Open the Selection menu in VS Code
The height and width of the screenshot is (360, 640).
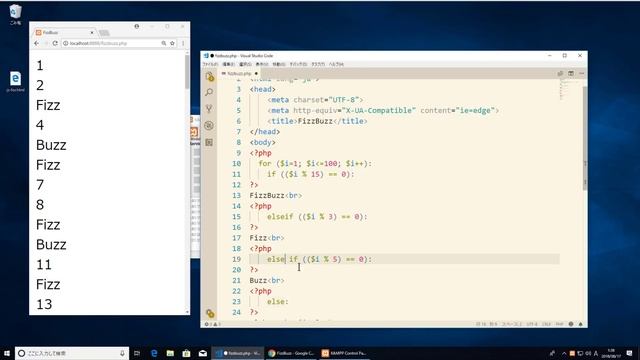245,64
